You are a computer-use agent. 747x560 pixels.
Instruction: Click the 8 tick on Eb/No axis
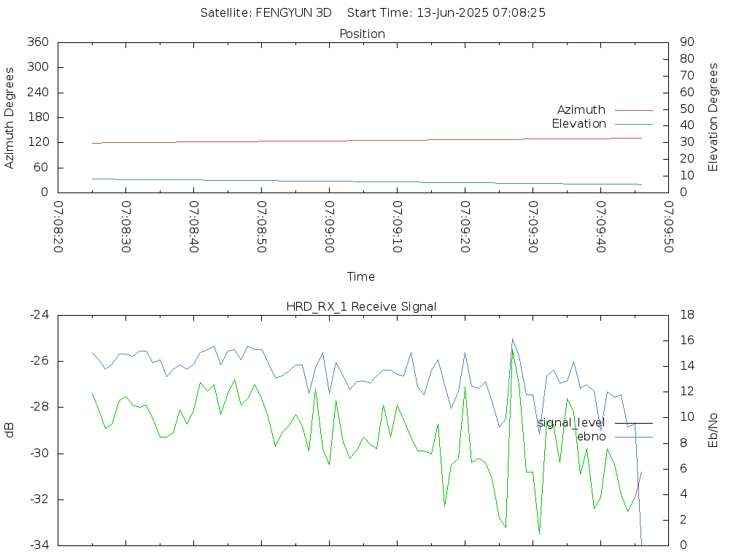point(683,443)
